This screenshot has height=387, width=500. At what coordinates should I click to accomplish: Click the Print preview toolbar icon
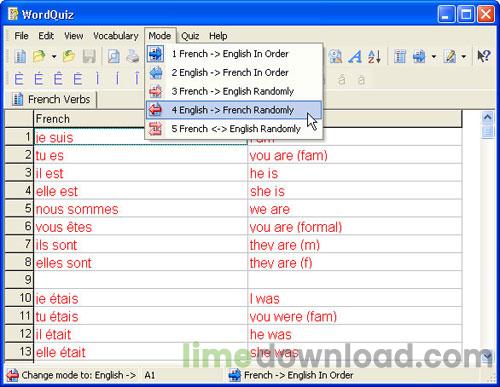click(x=114, y=56)
